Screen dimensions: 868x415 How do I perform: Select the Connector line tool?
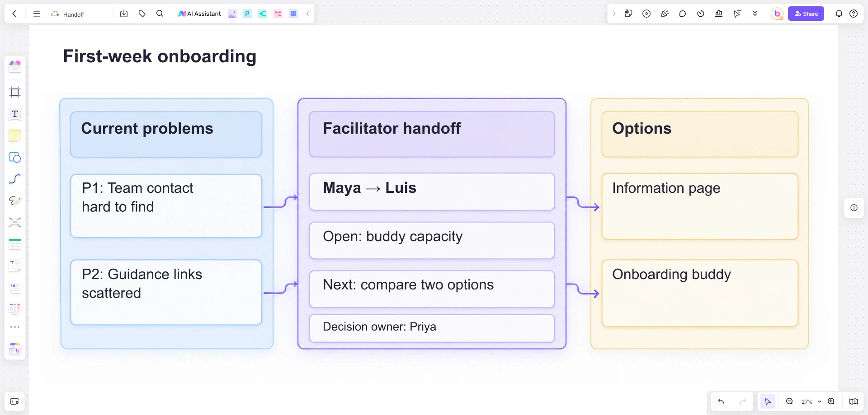click(x=15, y=179)
